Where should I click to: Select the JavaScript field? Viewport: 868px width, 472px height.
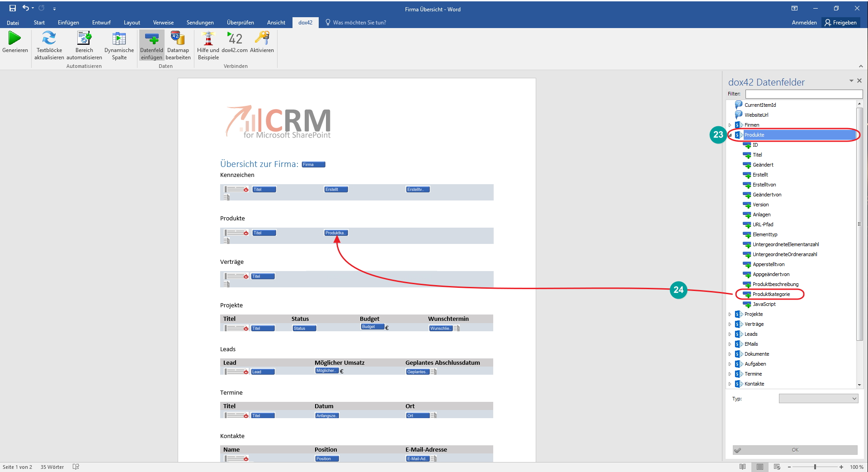coord(764,304)
